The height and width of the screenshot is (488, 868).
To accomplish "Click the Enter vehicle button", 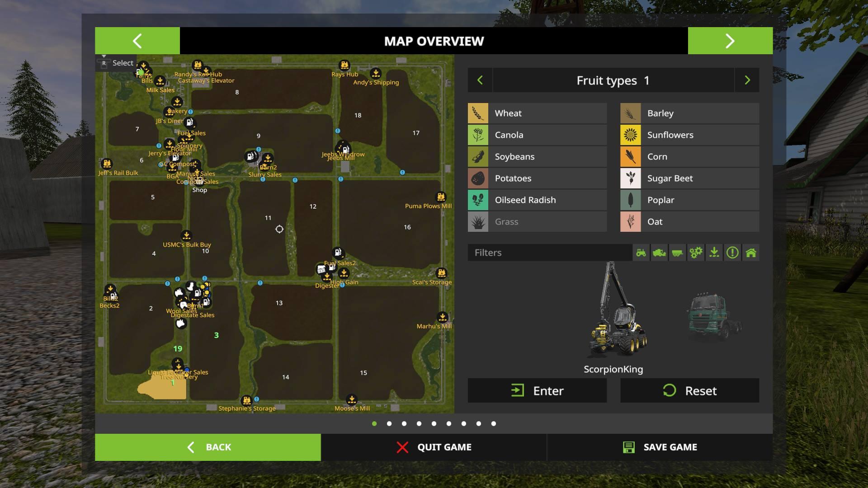I will coord(537,390).
